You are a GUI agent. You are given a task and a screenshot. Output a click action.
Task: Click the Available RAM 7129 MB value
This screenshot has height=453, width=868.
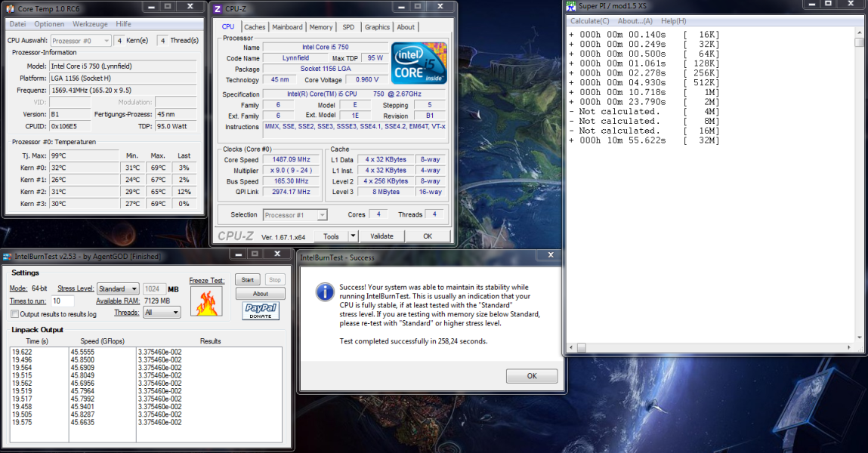(156, 301)
